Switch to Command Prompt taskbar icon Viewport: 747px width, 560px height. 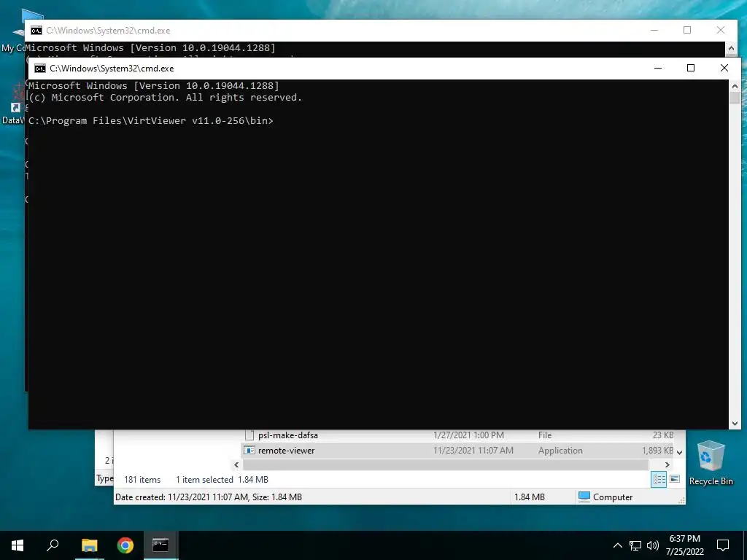point(161,545)
